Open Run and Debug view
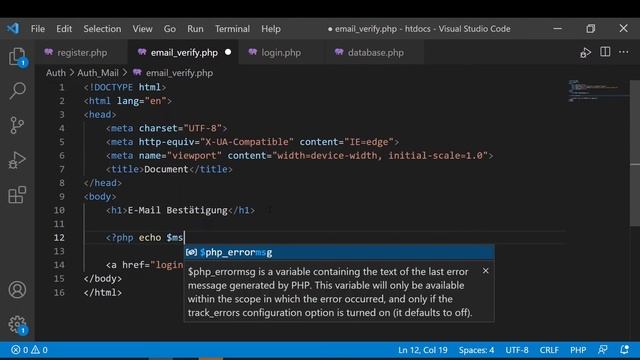This screenshot has width=640, height=360. click(17, 160)
